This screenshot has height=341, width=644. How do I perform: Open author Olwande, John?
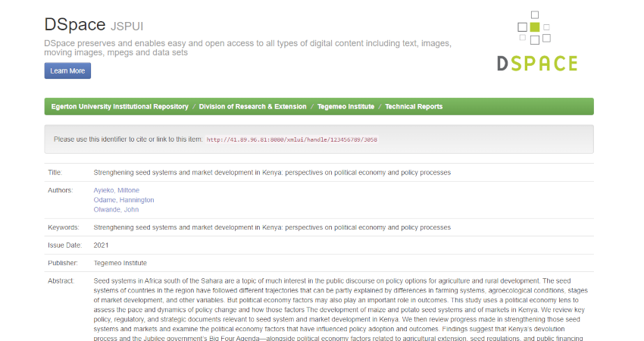click(x=116, y=210)
